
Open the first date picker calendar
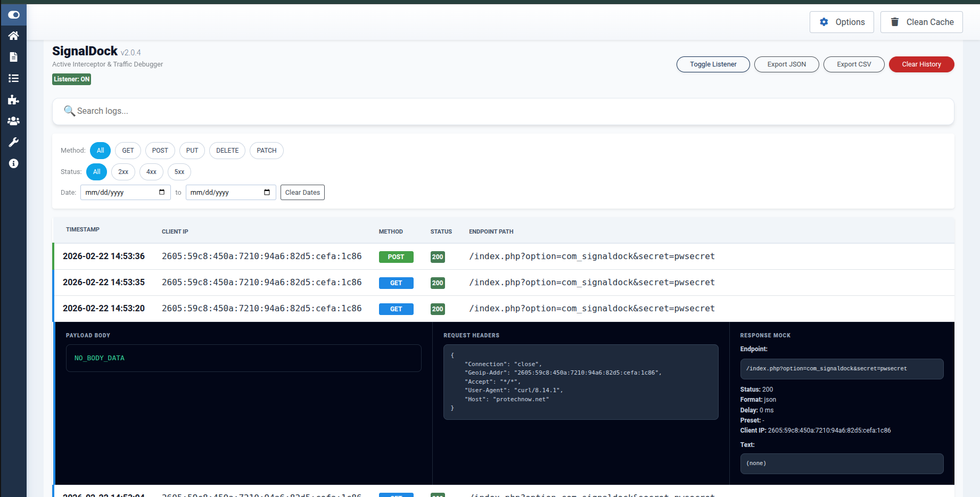(163, 192)
